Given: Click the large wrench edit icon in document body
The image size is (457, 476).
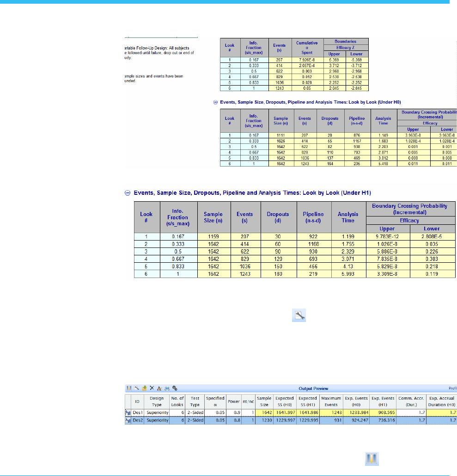Looking at the screenshot, I should click(299, 315).
